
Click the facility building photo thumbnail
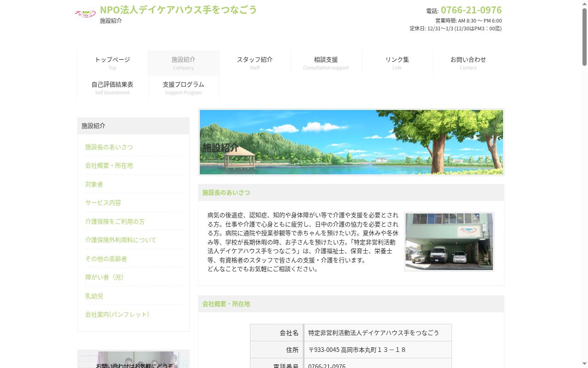(x=449, y=241)
